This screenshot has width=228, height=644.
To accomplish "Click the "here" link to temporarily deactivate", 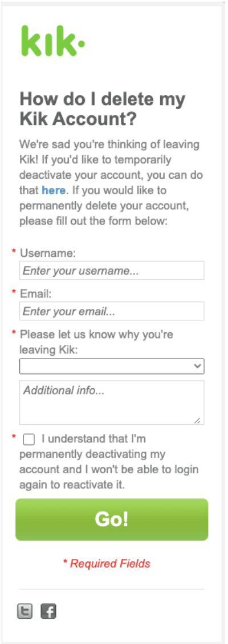I will [x=54, y=191].
